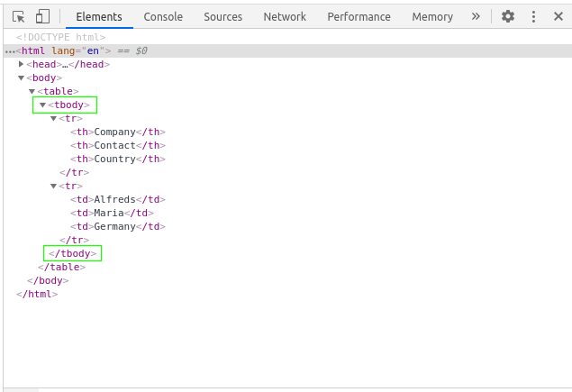This screenshot has width=572, height=392.
Task: Select the th Country node
Action: click(118, 159)
